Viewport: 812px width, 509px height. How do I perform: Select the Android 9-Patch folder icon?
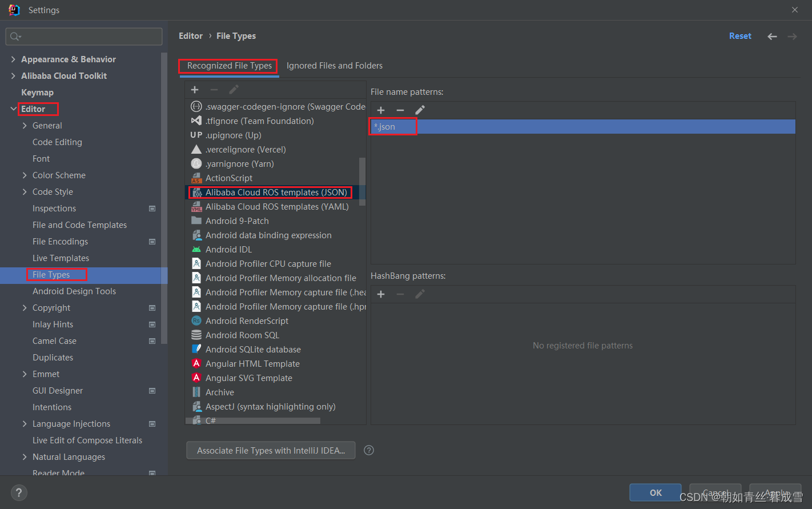(196, 221)
